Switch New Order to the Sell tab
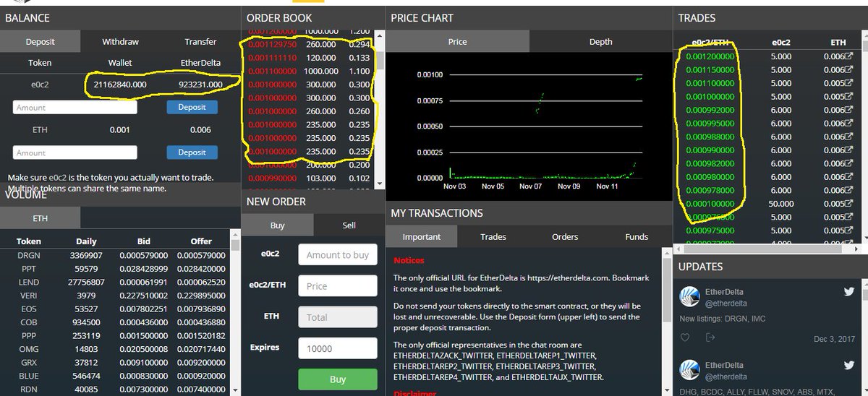 click(349, 225)
